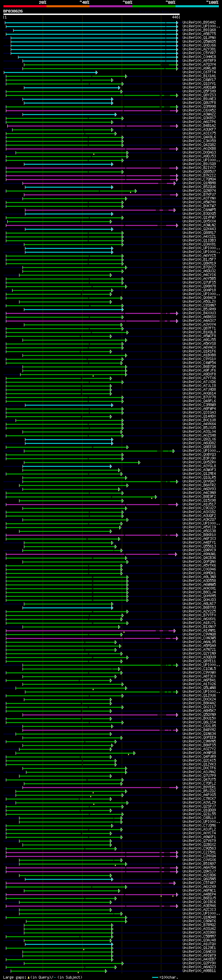
Task: Select hit UniRef100_A5B7T5
Action: tap(199, 34)
